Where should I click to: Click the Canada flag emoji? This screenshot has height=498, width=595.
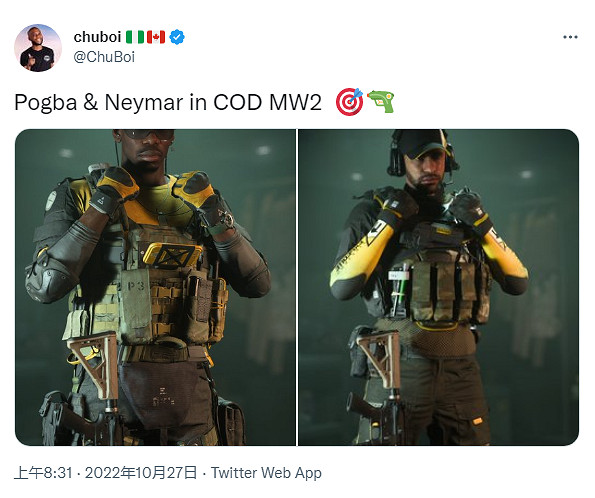tap(156, 37)
